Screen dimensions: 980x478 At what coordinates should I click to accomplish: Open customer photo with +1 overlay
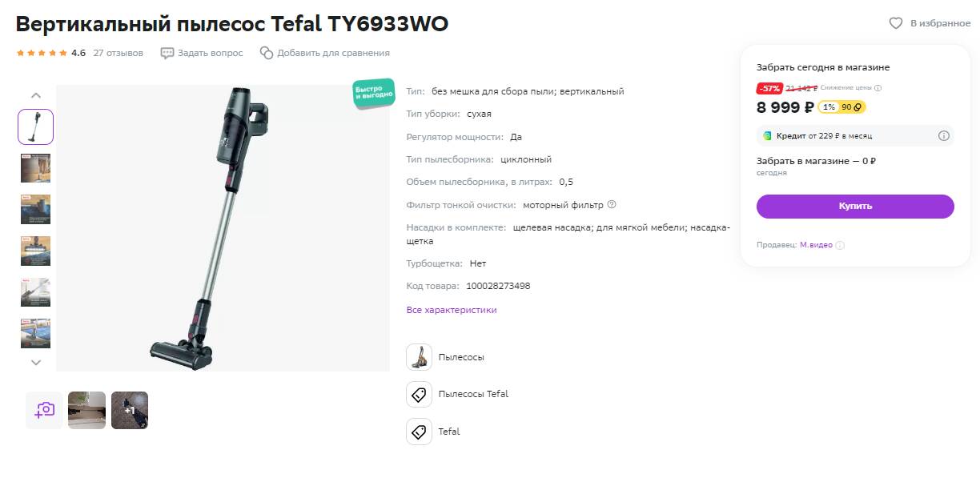(130, 410)
